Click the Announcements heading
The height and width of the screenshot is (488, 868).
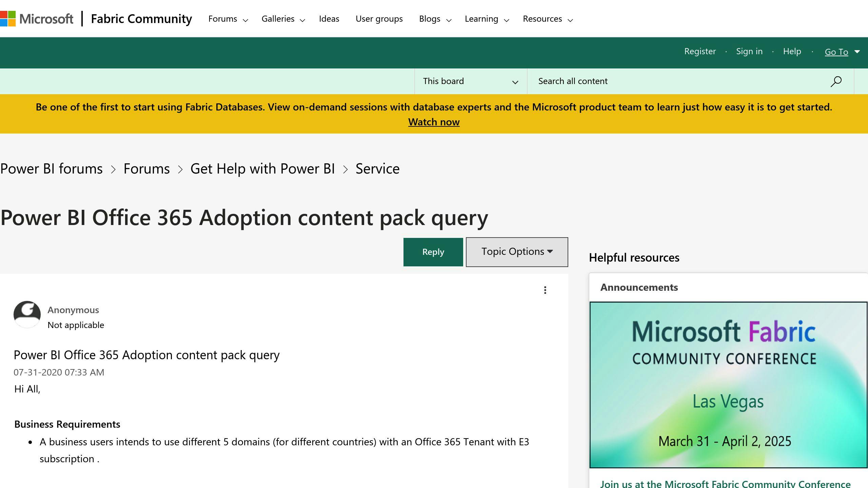click(639, 287)
